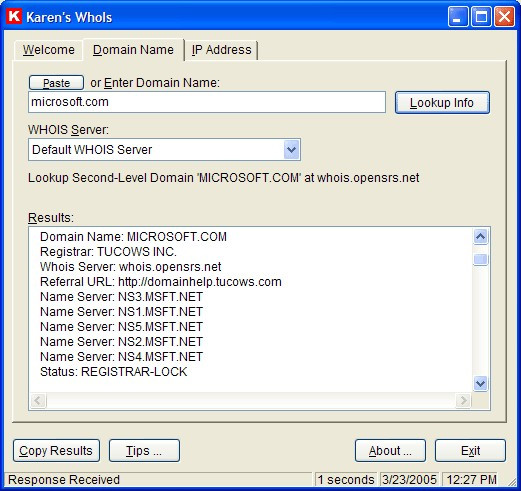The image size is (521, 491).
Task: Click the 'Lookup Second-Level Domain' status text
Action: [x=224, y=178]
